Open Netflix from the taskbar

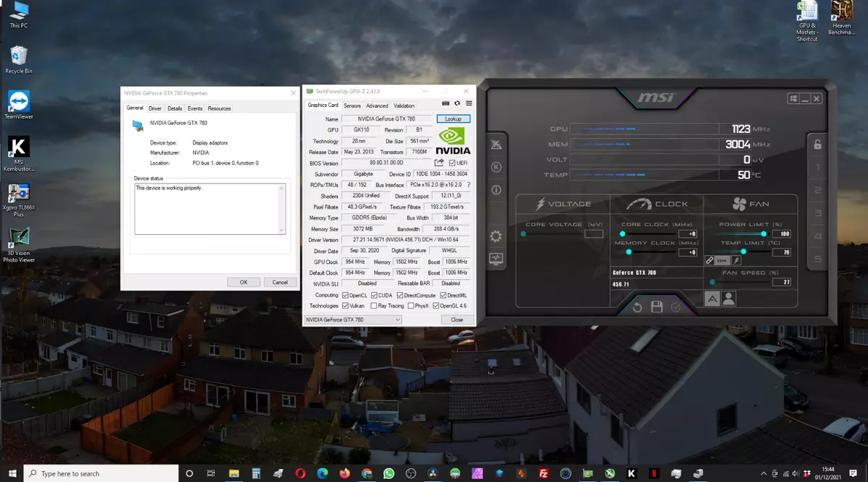(654, 473)
